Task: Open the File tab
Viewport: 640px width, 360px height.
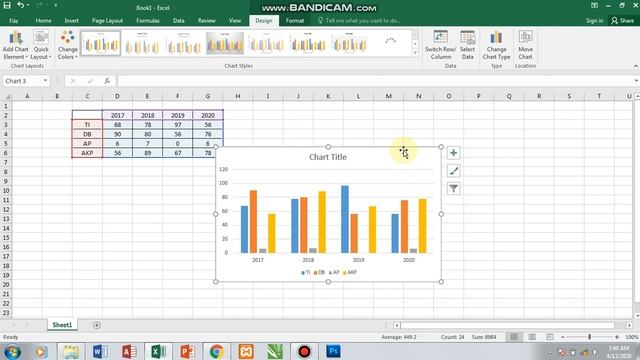Action: (13, 20)
